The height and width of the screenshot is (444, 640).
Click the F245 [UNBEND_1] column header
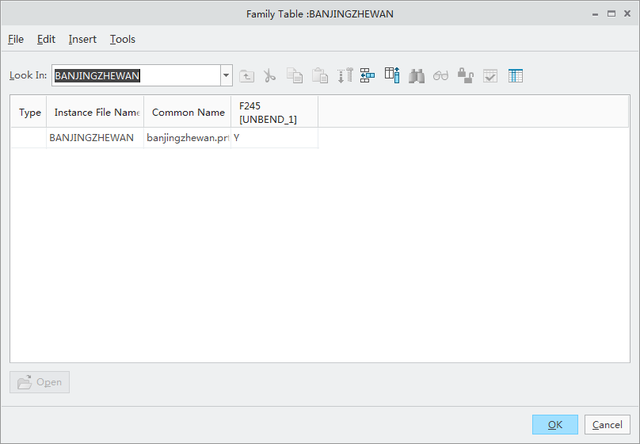coord(275,112)
